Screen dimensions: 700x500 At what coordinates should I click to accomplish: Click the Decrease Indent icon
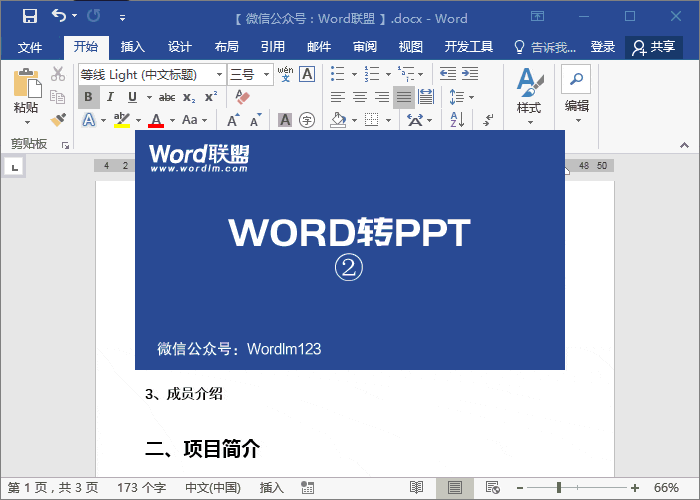click(x=448, y=73)
